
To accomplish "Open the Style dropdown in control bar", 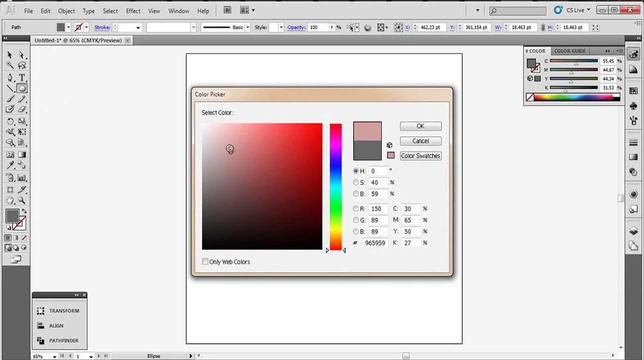I will (x=281, y=27).
